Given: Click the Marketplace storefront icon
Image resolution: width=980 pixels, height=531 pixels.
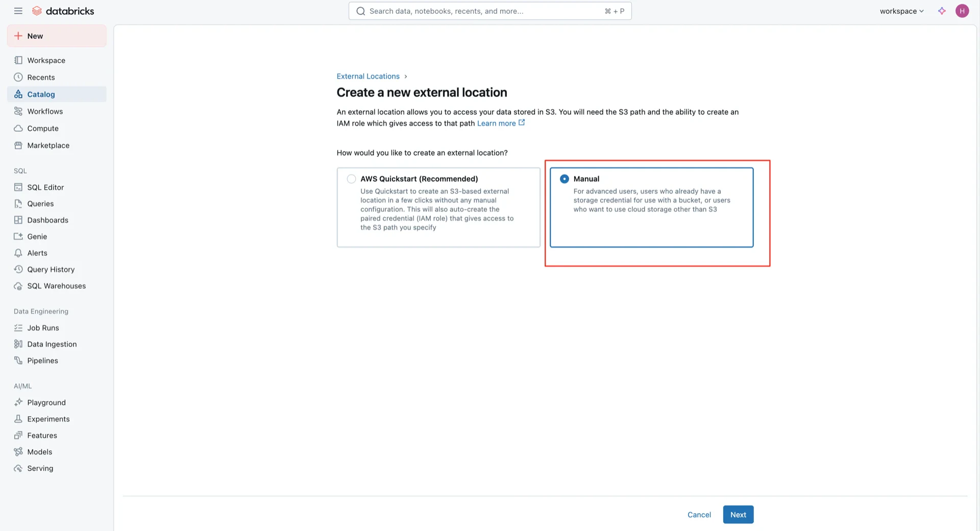Looking at the screenshot, I should pos(18,146).
